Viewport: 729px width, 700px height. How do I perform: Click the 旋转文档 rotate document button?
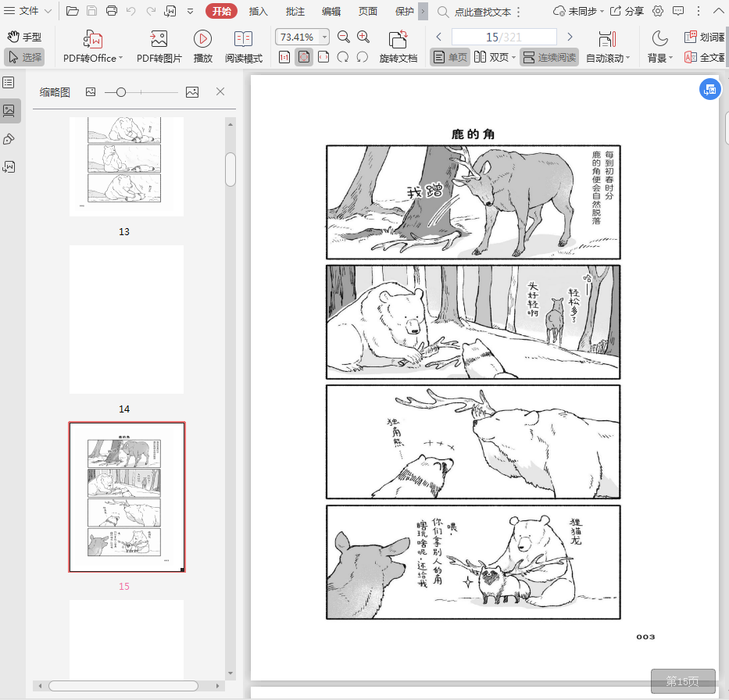coord(398,46)
